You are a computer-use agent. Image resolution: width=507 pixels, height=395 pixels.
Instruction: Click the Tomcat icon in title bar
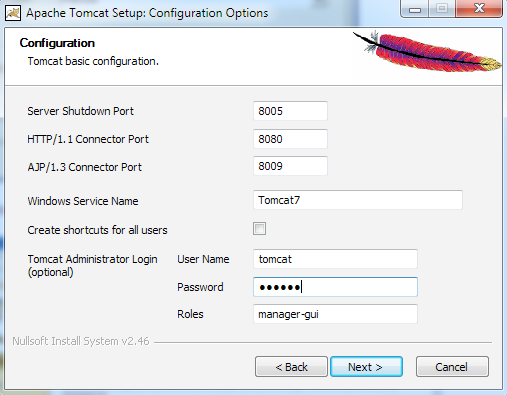[13, 13]
